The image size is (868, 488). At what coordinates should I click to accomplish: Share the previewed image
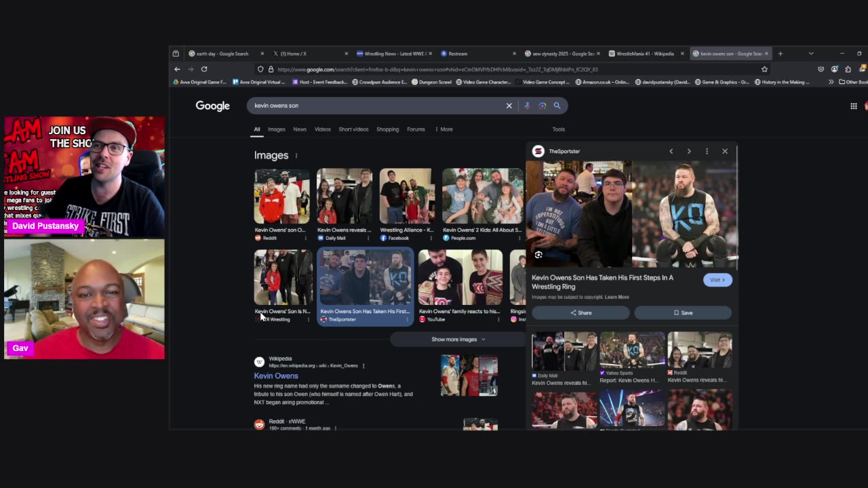tap(580, 312)
